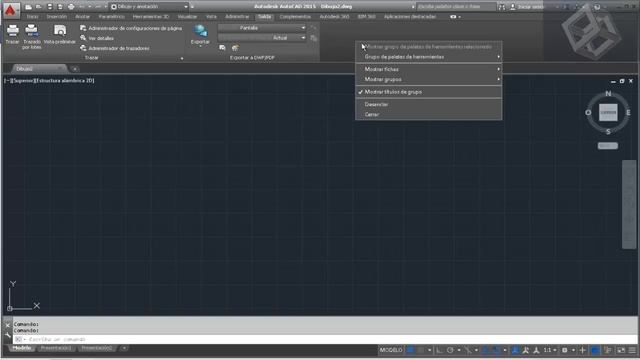The image size is (640, 360).
Task: Click the Trazado por lotes icon
Action: click(x=31, y=31)
